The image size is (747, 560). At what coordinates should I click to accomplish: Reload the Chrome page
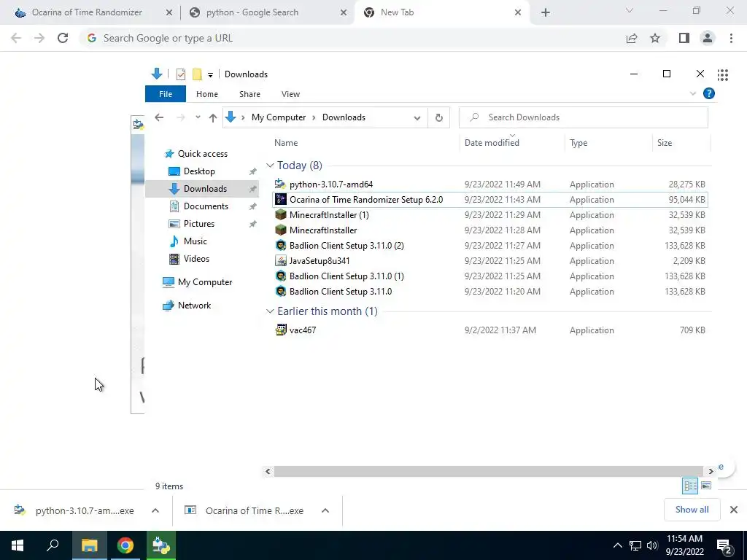pyautogui.click(x=63, y=38)
